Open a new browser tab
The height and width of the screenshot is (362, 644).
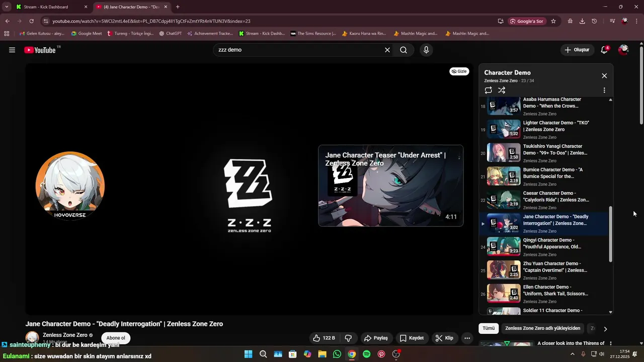pos(178,7)
